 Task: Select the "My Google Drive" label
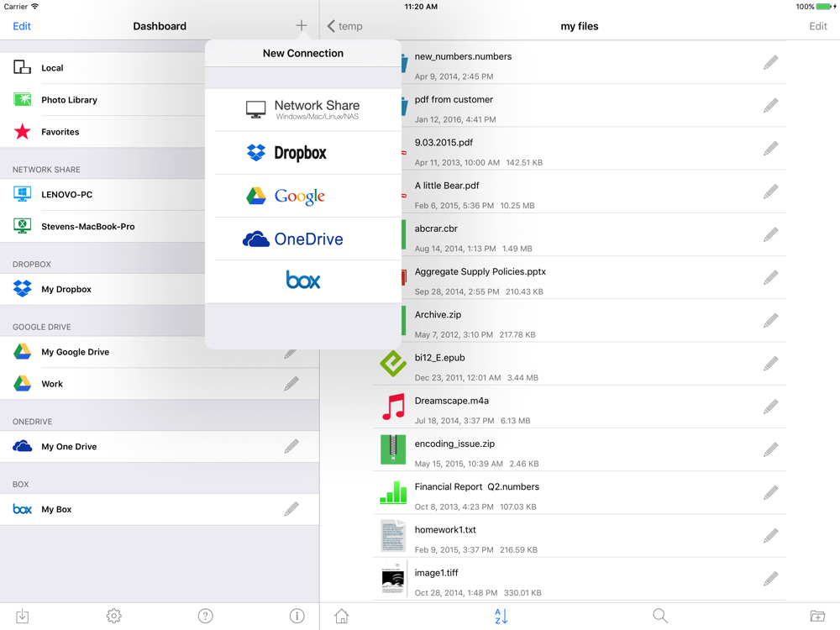(75, 351)
